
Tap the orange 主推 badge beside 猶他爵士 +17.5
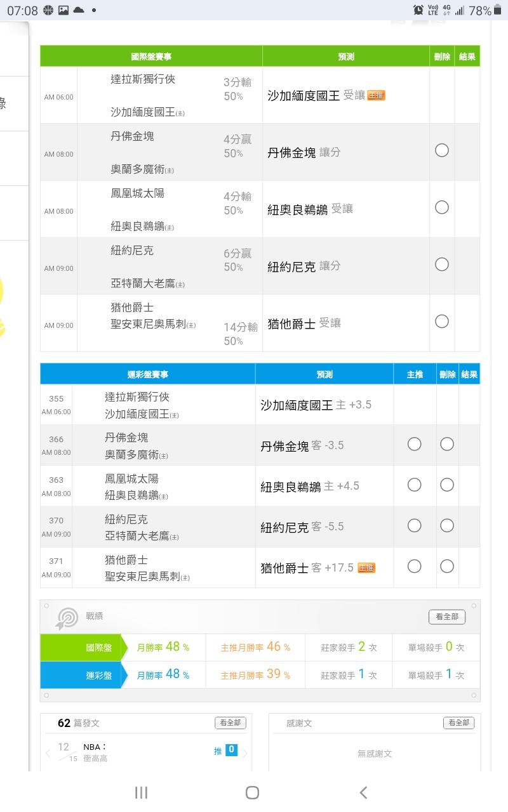pyautogui.click(x=366, y=568)
